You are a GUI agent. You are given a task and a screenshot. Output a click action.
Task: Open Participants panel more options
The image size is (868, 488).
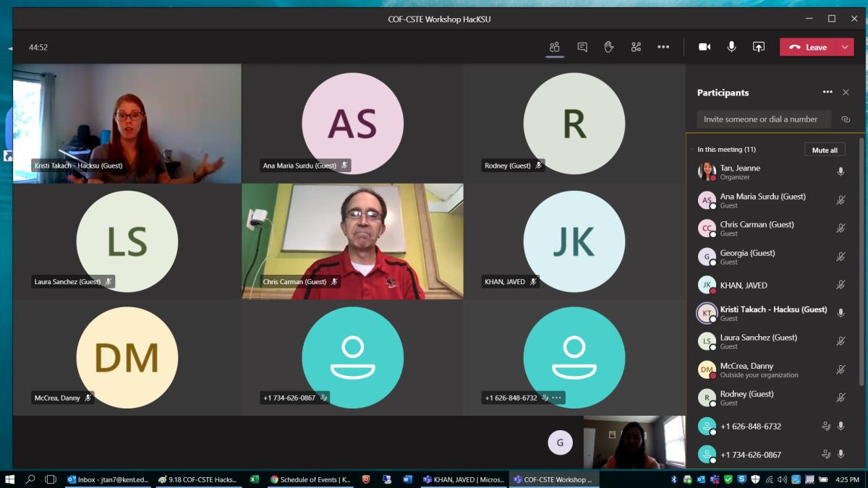(x=827, y=93)
